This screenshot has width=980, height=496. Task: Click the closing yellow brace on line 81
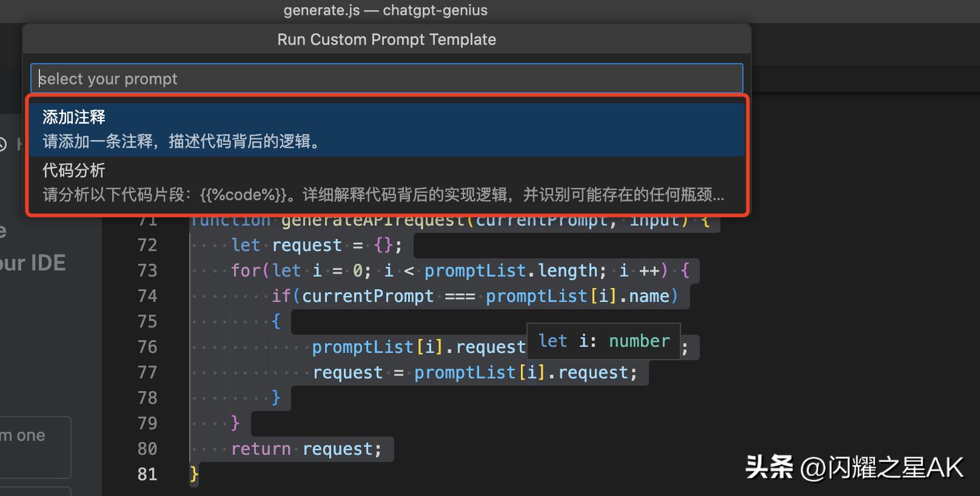coord(194,474)
